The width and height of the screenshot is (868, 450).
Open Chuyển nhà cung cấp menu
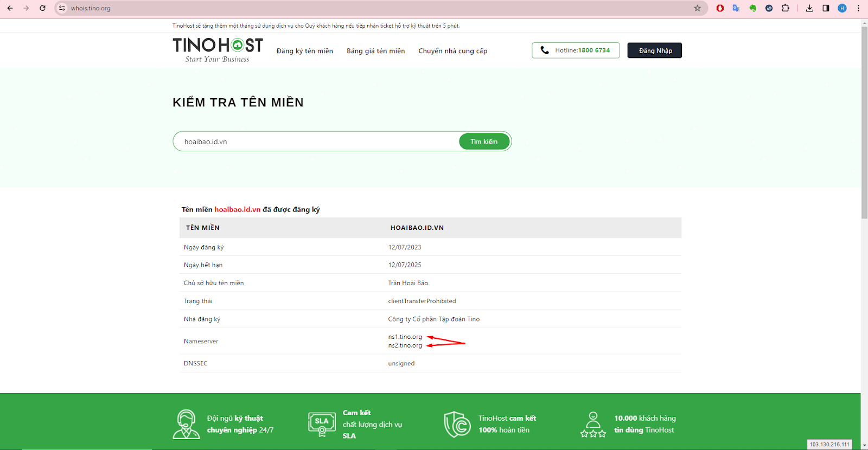pyautogui.click(x=453, y=51)
